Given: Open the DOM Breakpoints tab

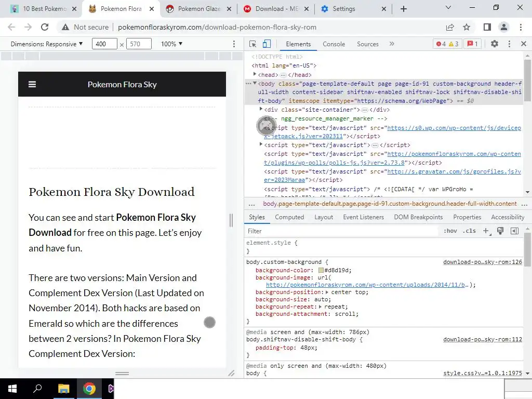Looking at the screenshot, I should pos(418,217).
